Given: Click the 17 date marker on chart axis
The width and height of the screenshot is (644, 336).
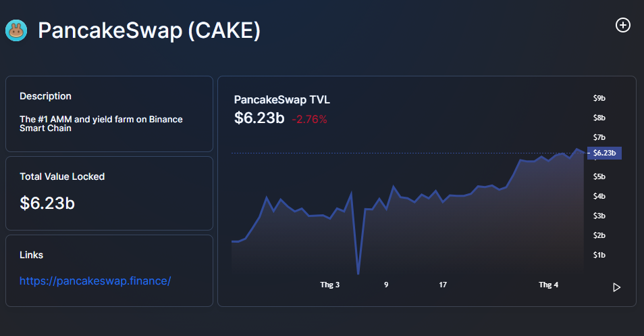Looking at the screenshot, I should tap(443, 285).
